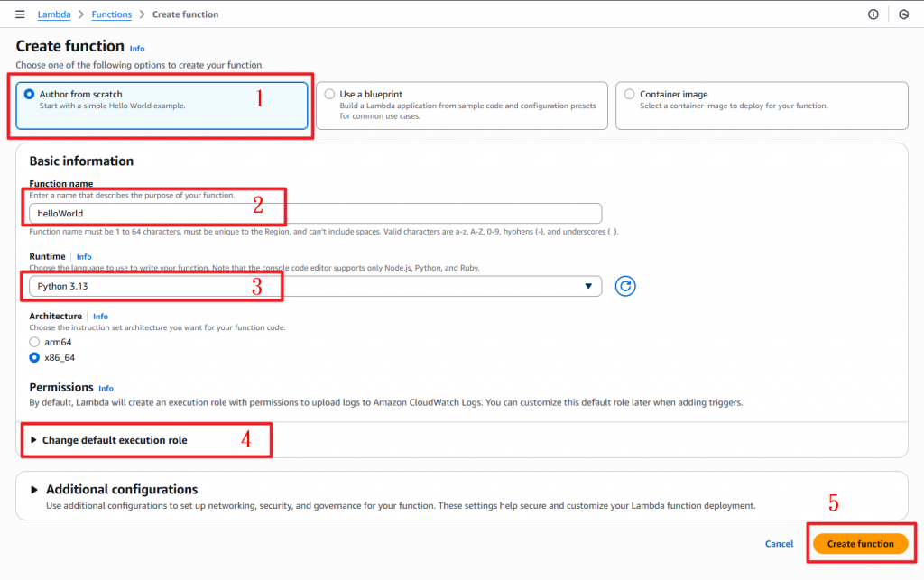
Task: Expand the Additional configurations section
Action: 115,489
